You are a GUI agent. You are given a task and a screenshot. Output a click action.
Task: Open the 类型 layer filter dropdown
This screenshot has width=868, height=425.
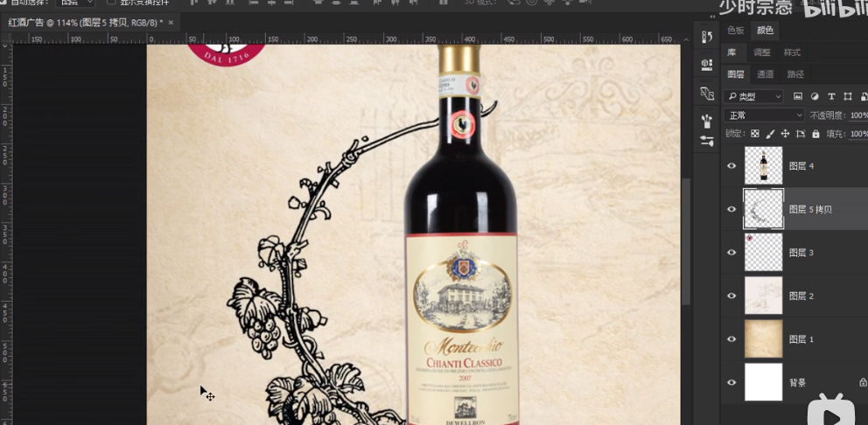tap(753, 96)
